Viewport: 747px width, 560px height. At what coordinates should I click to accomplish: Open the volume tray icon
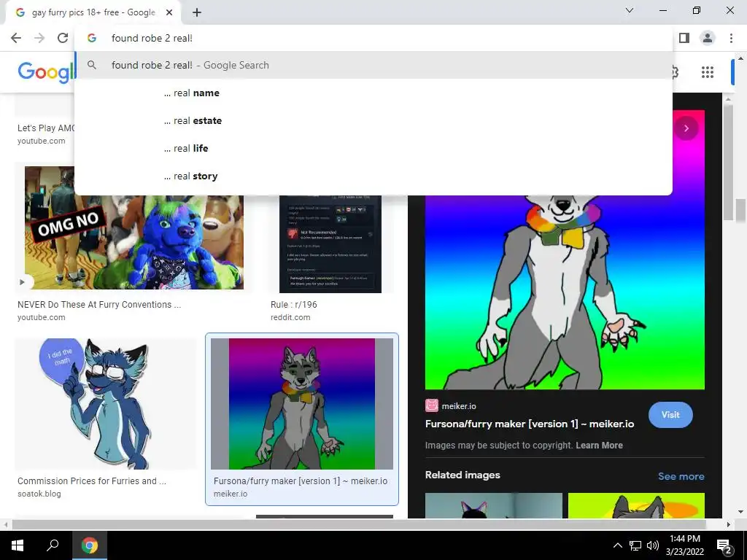click(x=653, y=545)
